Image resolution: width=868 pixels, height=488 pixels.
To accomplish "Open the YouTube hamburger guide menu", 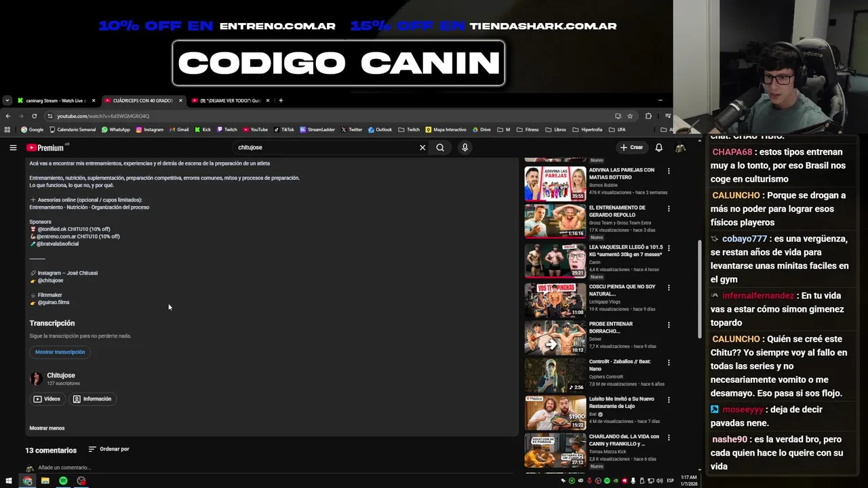I will tap(13, 147).
